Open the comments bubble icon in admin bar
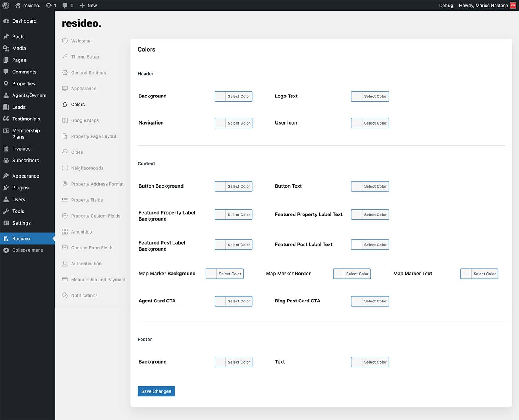The image size is (519, 420). click(x=65, y=6)
